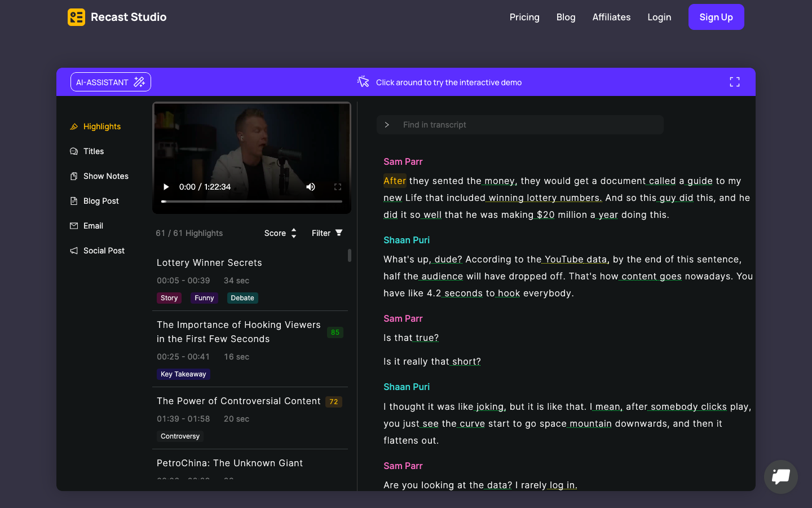812x508 pixels.
Task: Mute the video volume speaker icon
Action: tap(311, 187)
